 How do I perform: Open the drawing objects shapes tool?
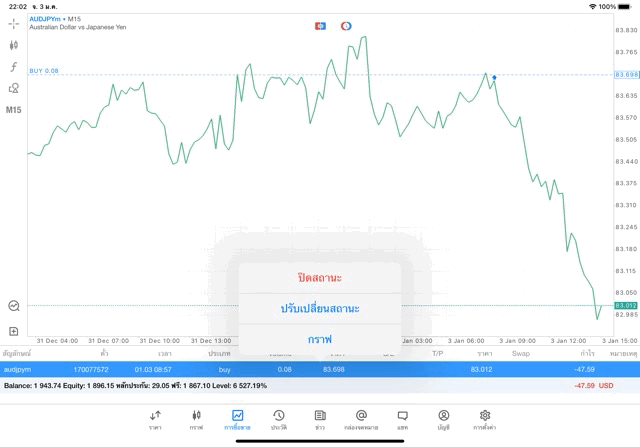[x=14, y=88]
